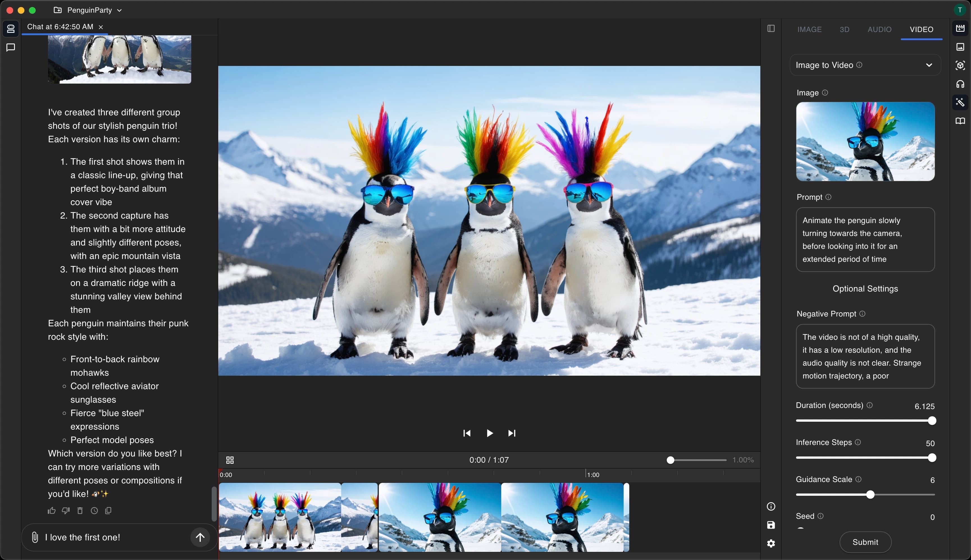Select the comment bubble icon in left sidebar
Image resolution: width=971 pixels, height=560 pixels.
(10, 48)
